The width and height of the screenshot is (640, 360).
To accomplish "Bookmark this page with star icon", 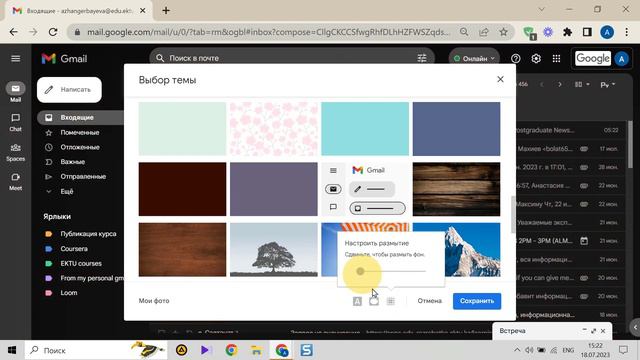I will 504,32.
